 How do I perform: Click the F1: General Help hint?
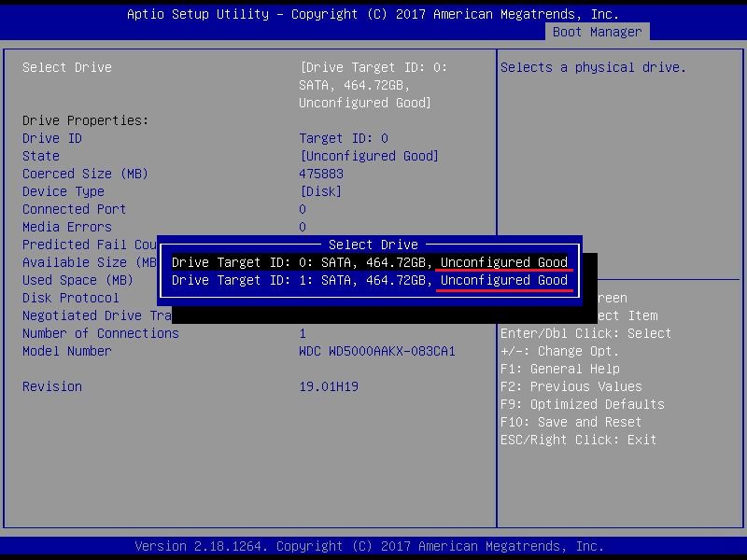pos(560,369)
